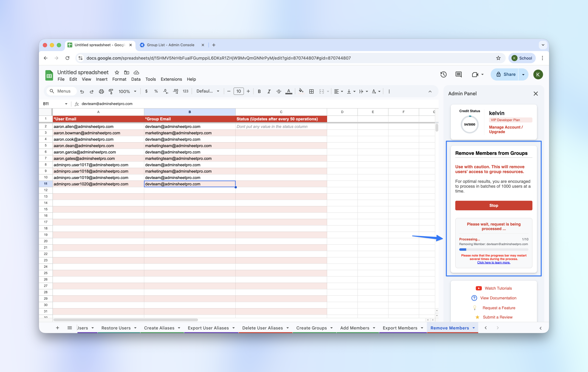Open the Extensions menu
The height and width of the screenshot is (372, 588).
pos(171,79)
